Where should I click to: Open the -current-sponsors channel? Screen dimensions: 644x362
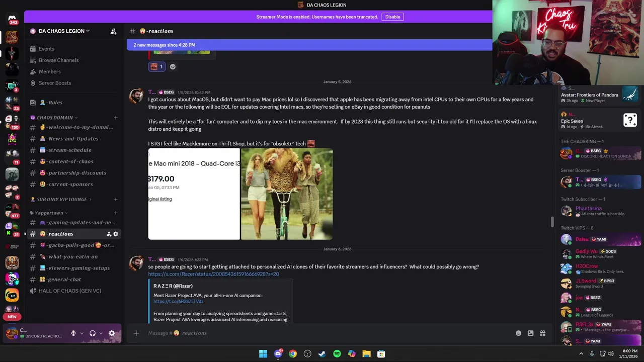coord(74,184)
